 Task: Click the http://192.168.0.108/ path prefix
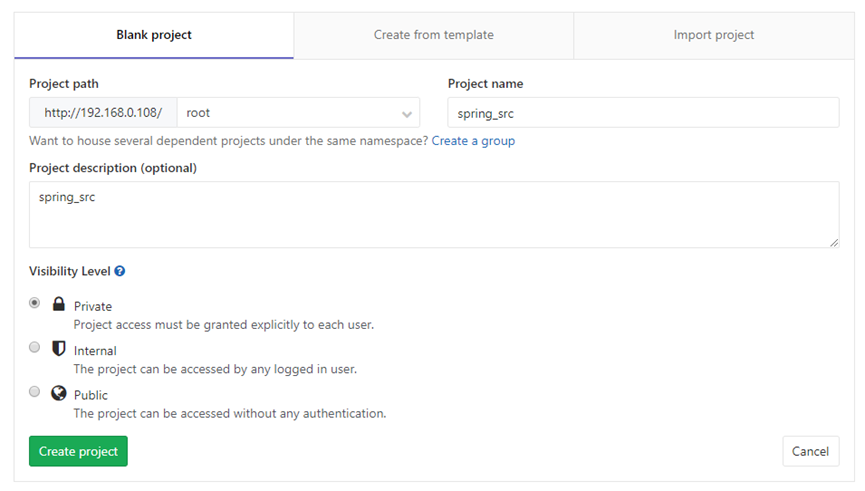[103, 113]
